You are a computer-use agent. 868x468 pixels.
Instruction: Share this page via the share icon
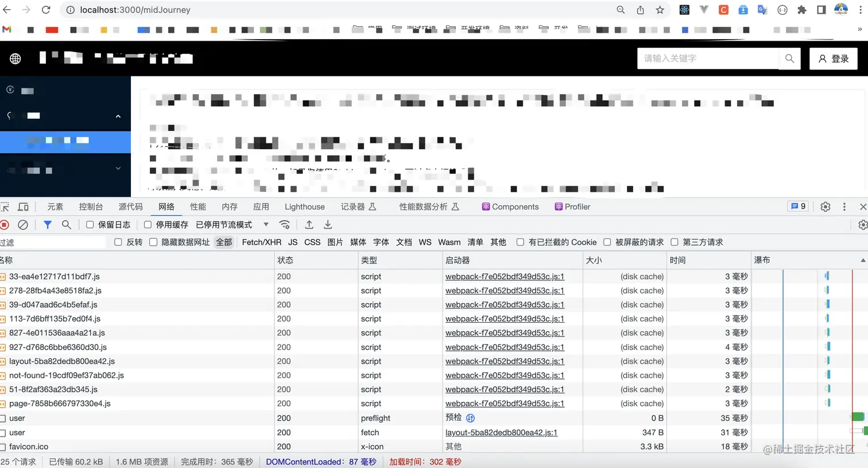click(x=640, y=10)
